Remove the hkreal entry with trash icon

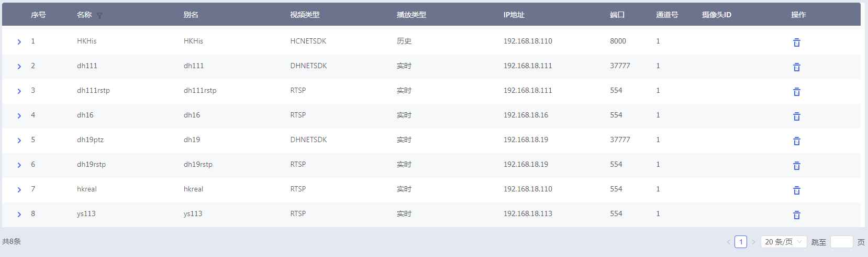tap(796, 190)
